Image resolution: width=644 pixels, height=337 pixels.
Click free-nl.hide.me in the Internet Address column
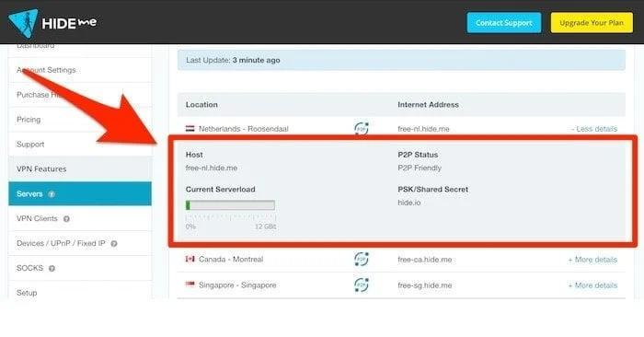pyautogui.click(x=423, y=129)
